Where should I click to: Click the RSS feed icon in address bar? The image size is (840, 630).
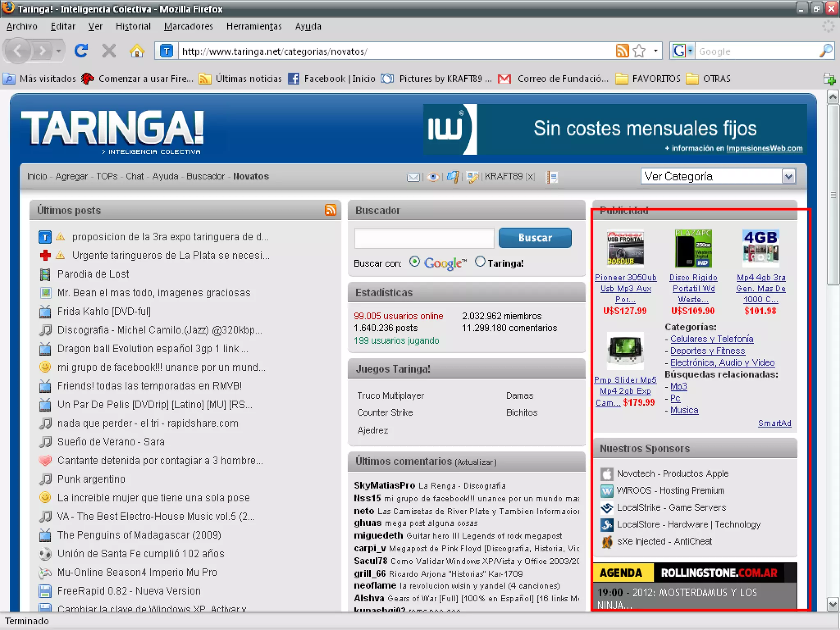coord(622,51)
